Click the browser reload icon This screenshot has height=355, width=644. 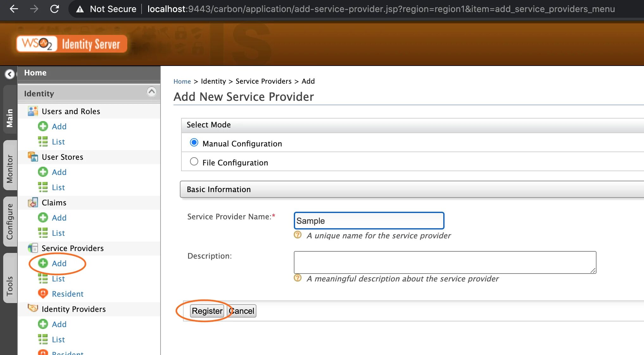tap(54, 9)
